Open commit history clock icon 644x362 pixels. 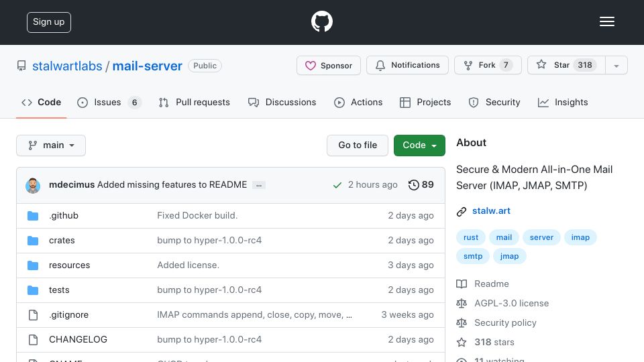(413, 185)
